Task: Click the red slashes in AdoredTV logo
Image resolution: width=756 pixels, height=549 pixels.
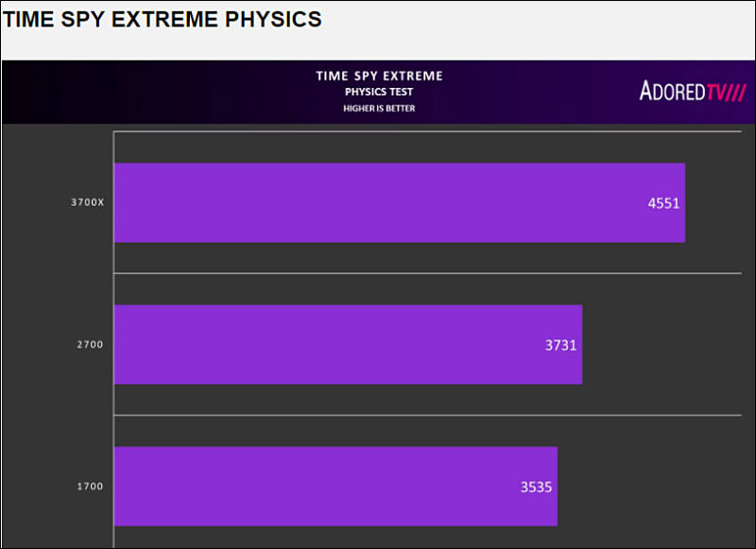Action: (735, 92)
